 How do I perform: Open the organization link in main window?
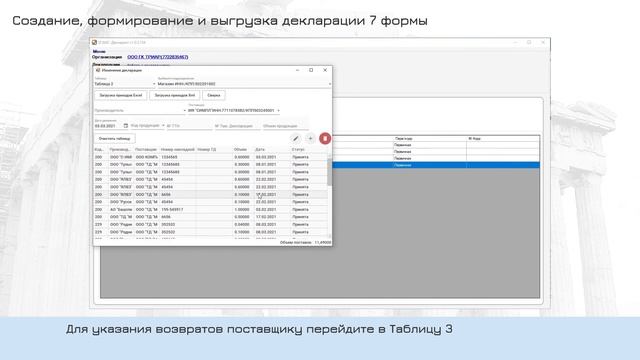click(x=158, y=57)
